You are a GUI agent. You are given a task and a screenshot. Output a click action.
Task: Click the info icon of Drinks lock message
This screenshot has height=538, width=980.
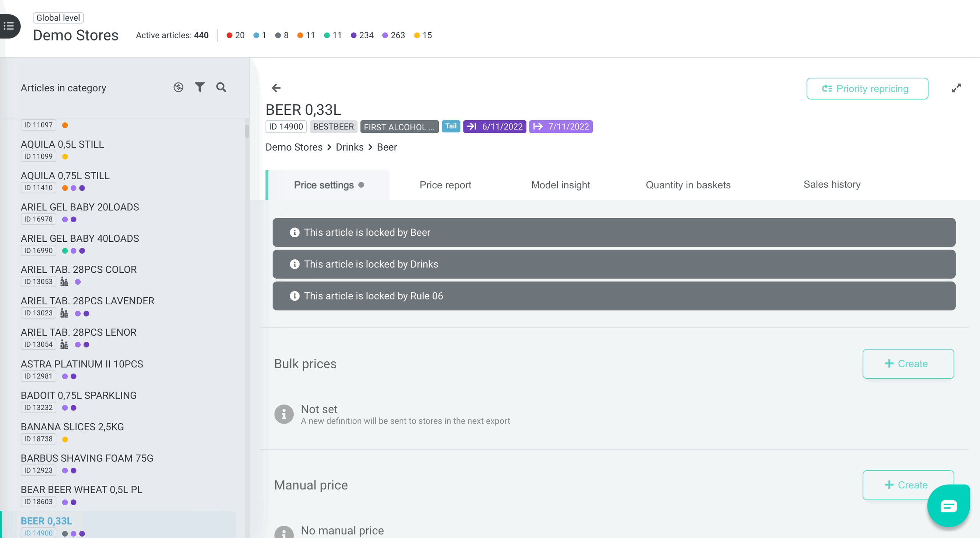pyautogui.click(x=295, y=264)
